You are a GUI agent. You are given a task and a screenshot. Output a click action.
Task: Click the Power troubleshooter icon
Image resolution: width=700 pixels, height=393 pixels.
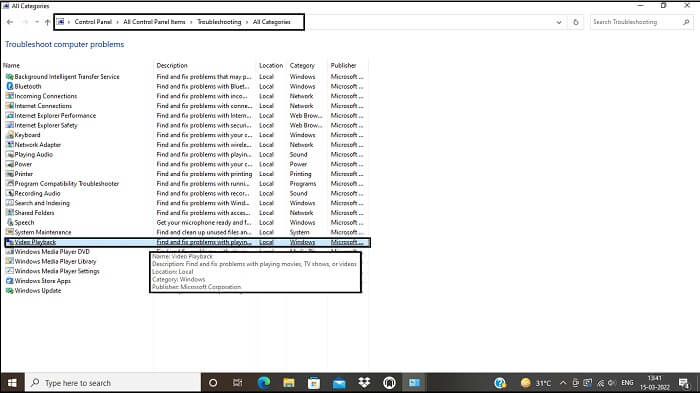tap(9, 164)
